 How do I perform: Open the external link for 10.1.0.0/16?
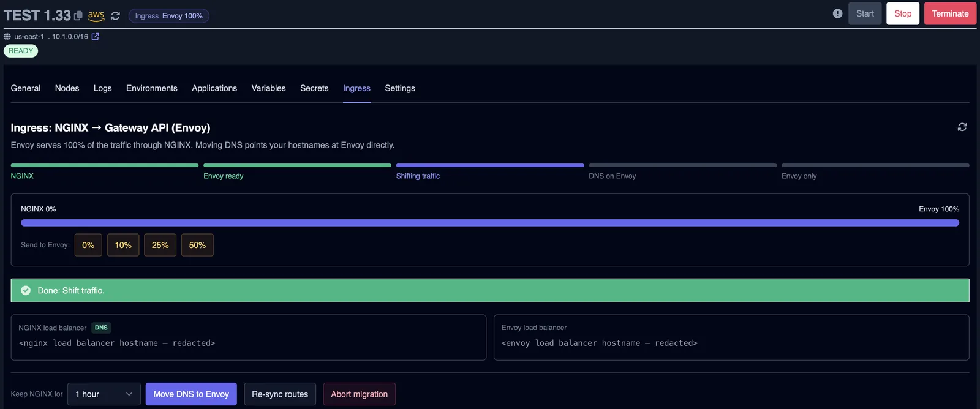(95, 37)
